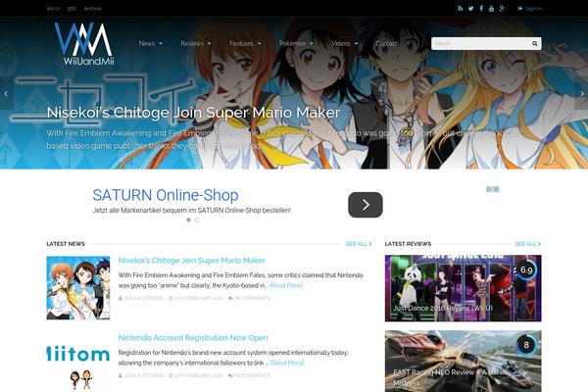This screenshot has height=392, width=588.
Task: Expand the News dropdown menu
Action: (x=150, y=43)
